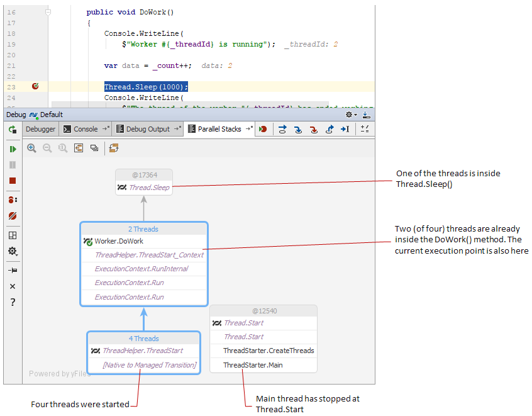Click the Restore Layout icon
The image size is (532, 416).
tap(13, 235)
